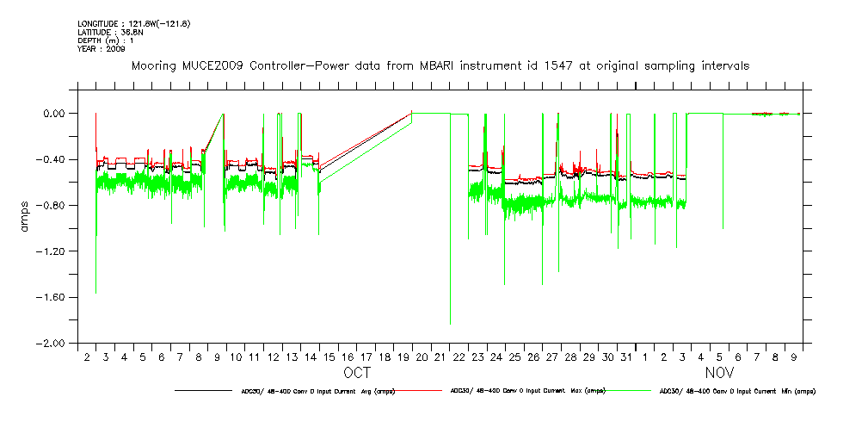Click the 0.00 y-axis tick label
Screen dimensions: 868x434
click(x=55, y=113)
